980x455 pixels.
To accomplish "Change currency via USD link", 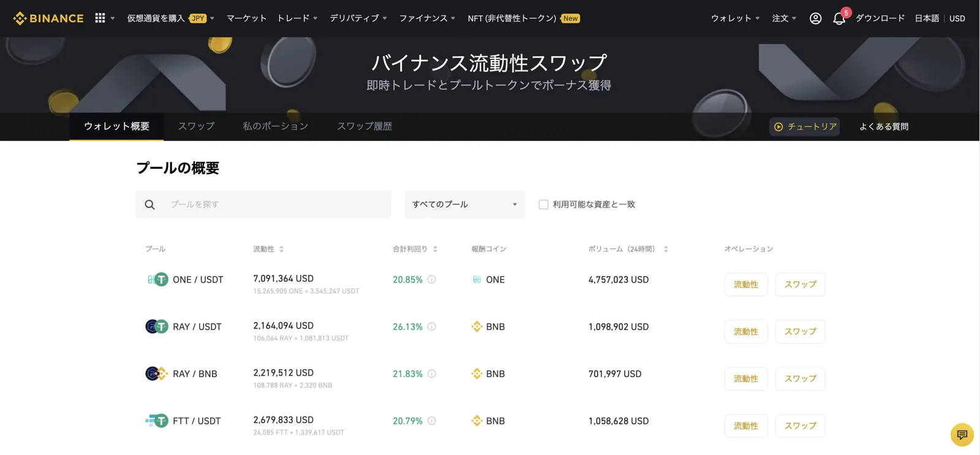I will pos(957,18).
